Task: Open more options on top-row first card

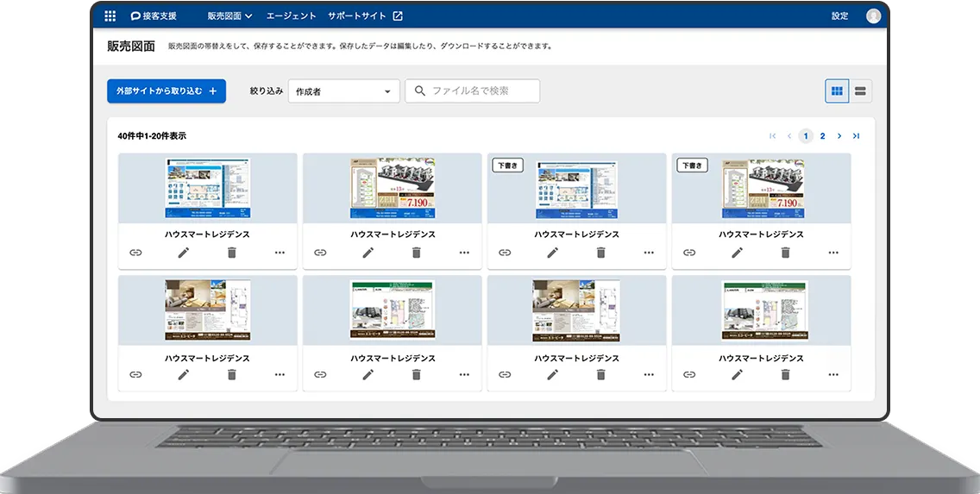Action: click(x=280, y=253)
